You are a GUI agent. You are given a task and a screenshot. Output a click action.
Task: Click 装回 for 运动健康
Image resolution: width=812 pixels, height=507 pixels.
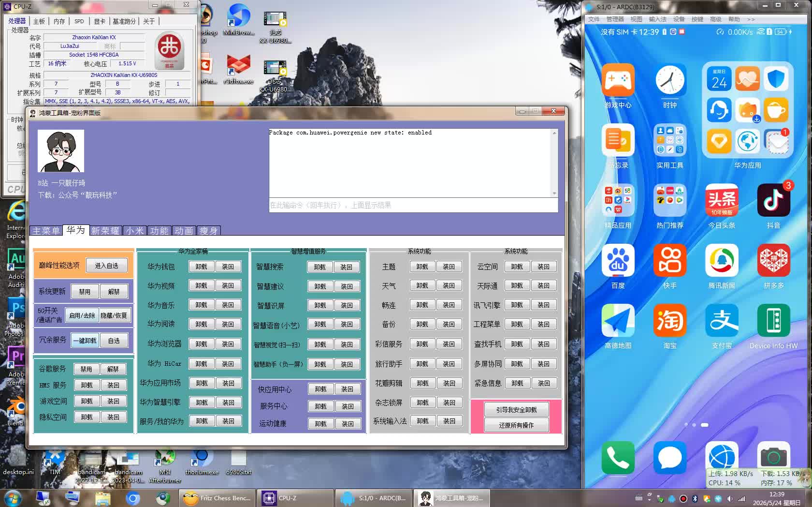pyautogui.click(x=348, y=424)
